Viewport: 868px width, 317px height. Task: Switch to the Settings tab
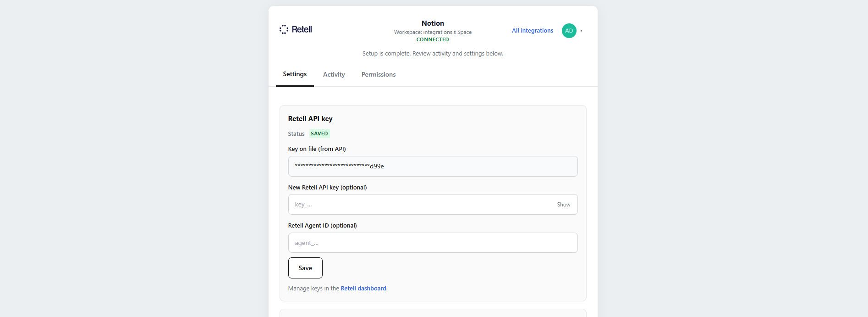[295, 74]
